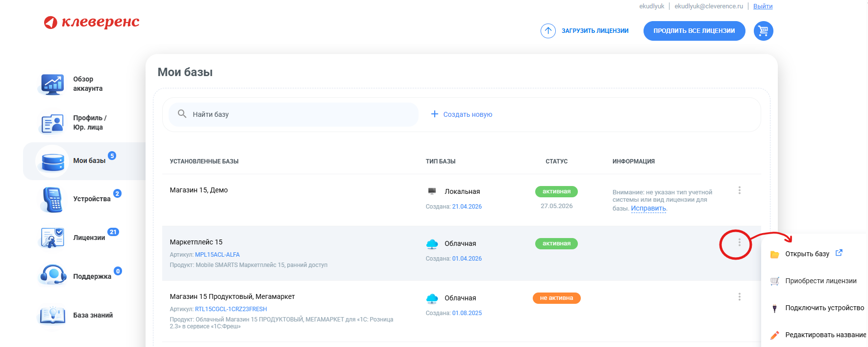This screenshot has height=347, width=868.
Task: Click the plug icon beside Подключить устройство
Action: pyautogui.click(x=774, y=308)
